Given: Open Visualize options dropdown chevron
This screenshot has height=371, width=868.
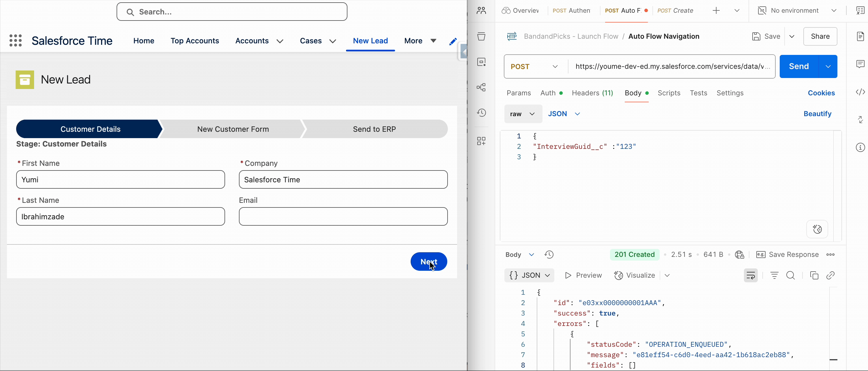Looking at the screenshot, I should [x=667, y=276].
